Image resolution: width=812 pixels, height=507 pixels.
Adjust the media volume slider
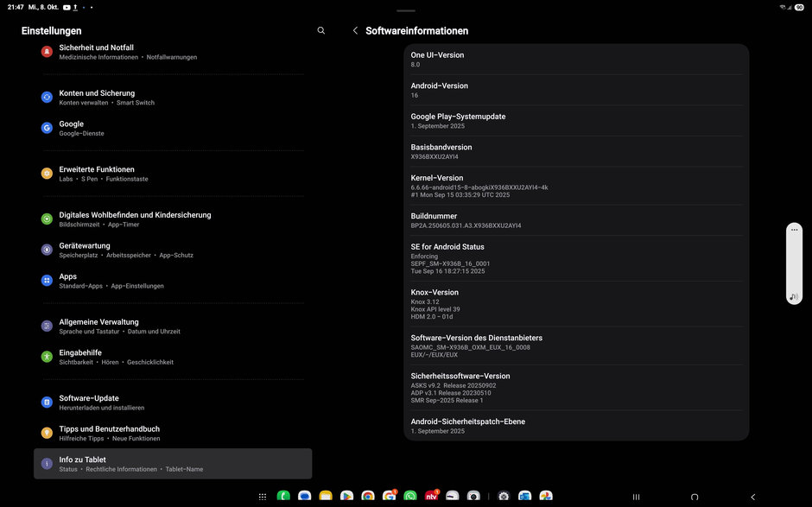pyautogui.click(x=794, y=263)
